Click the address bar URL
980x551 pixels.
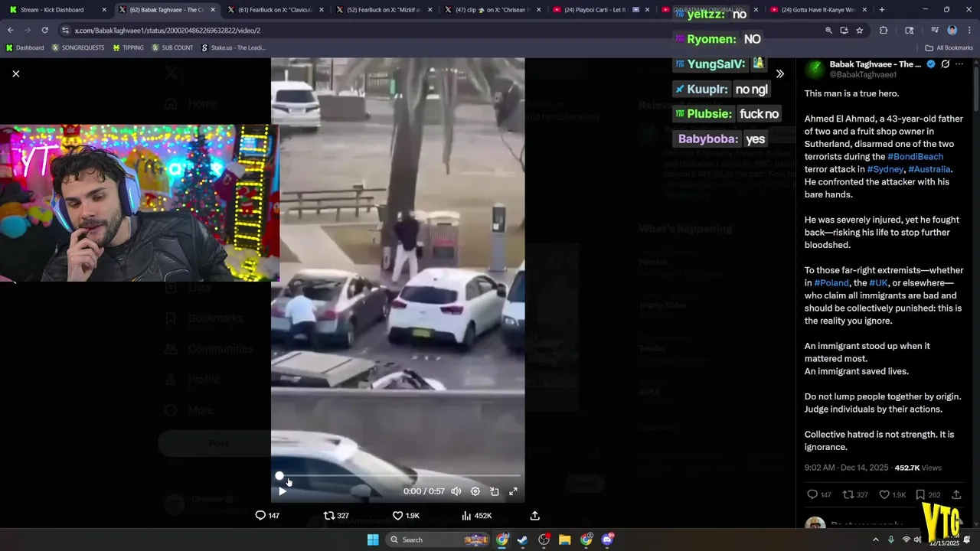tap(168, 31)
